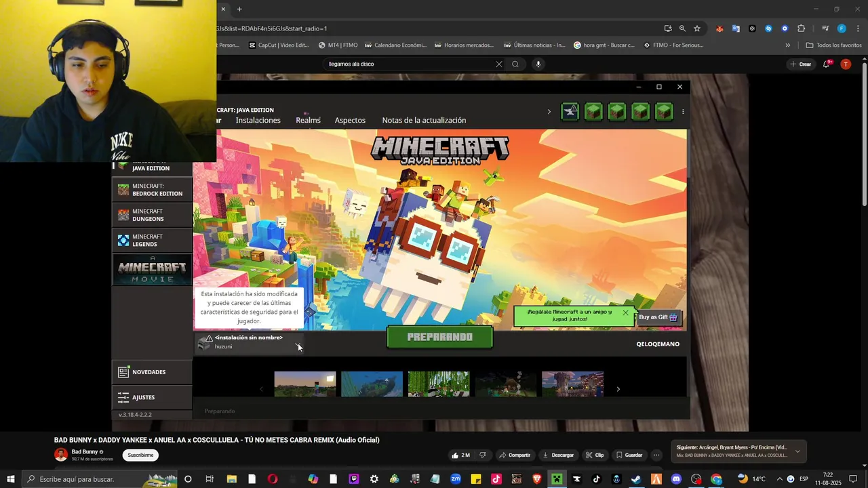Go to next news thumbnails carousel arrow
868x488 pixels.
[618, 389]
